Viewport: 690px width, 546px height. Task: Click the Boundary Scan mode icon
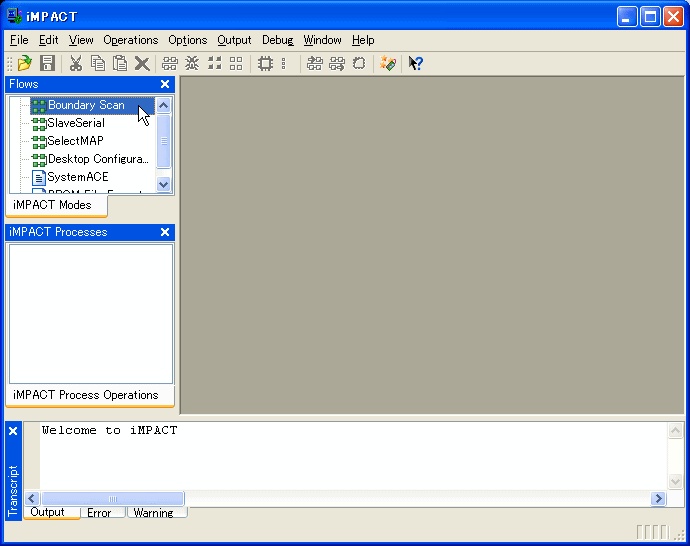(x=39, y=106)
